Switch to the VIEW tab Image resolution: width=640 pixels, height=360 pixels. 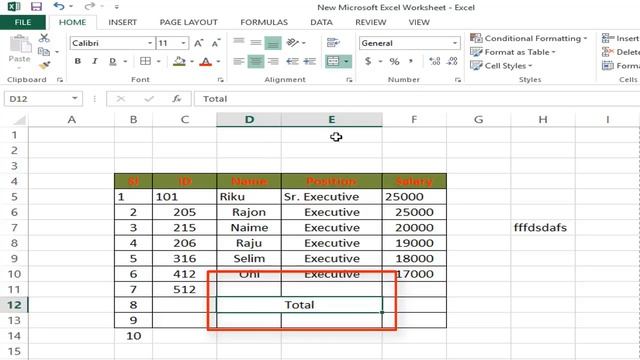(x=419, y=22)
